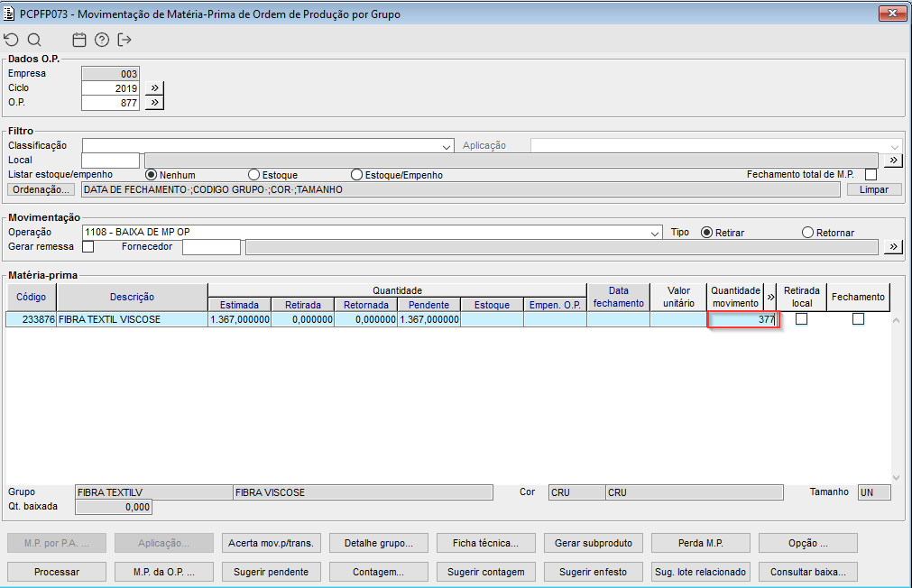Click Quantidade movimento cell with 377

click(742, 319)
